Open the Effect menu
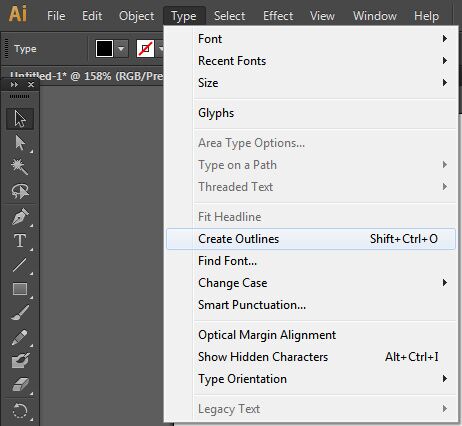This screenshot has width=462, height=426. pyautogui.click(x=278, y=16)
